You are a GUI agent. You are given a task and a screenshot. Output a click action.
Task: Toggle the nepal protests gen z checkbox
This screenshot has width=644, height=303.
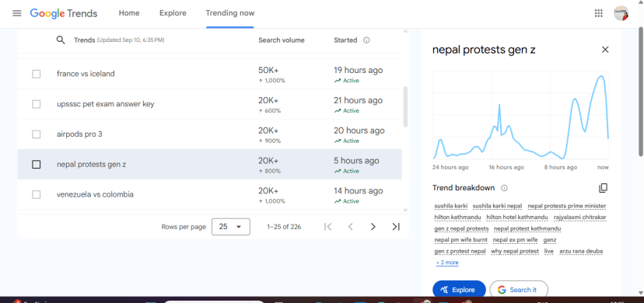(x=36, y=165)
